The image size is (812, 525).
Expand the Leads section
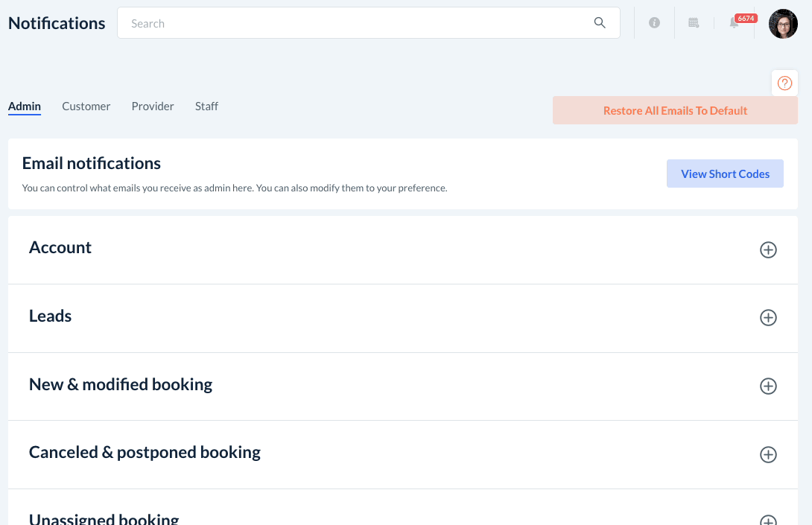click(x=768, y=318)
